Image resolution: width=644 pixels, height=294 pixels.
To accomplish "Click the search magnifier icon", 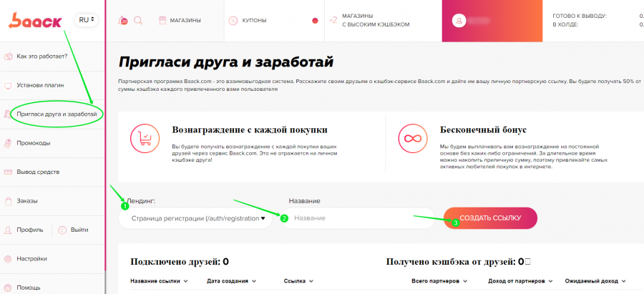I will 138,20.
